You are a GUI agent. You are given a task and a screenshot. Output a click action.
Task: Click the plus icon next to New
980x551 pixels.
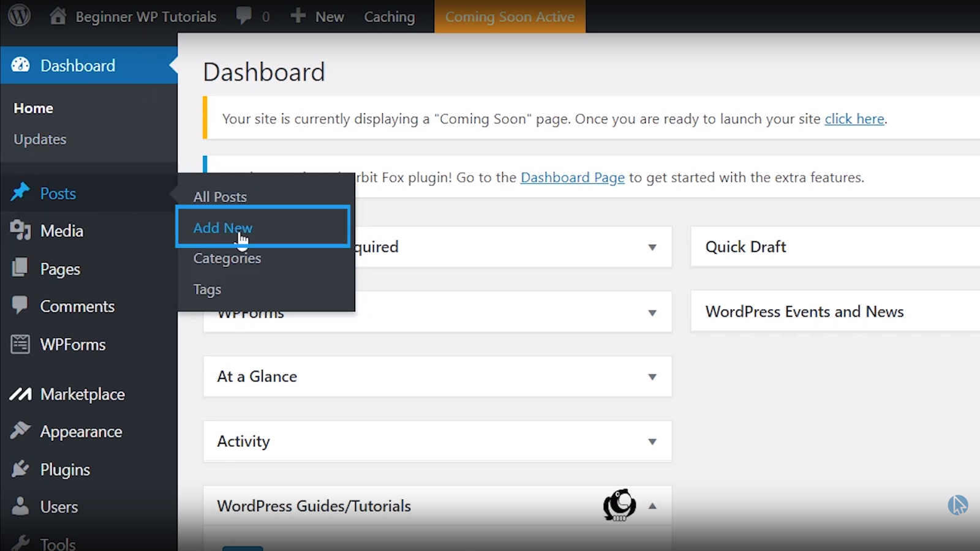coord(298,15)
